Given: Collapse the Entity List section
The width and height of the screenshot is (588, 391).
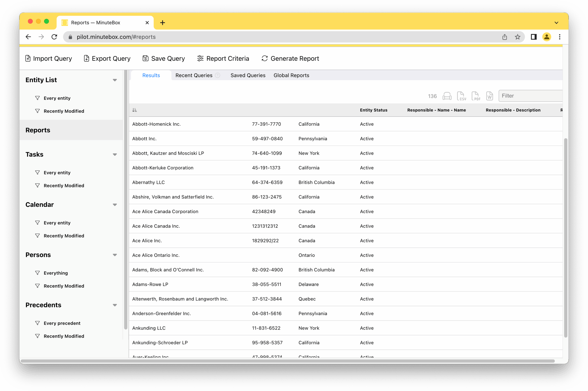Looking at the screenshot, I should coord(115,80).
